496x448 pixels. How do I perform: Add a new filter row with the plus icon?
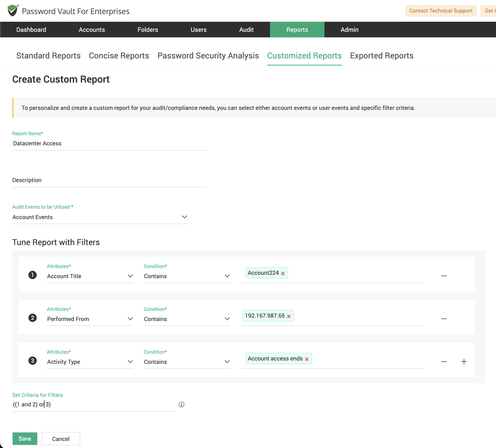464,362
